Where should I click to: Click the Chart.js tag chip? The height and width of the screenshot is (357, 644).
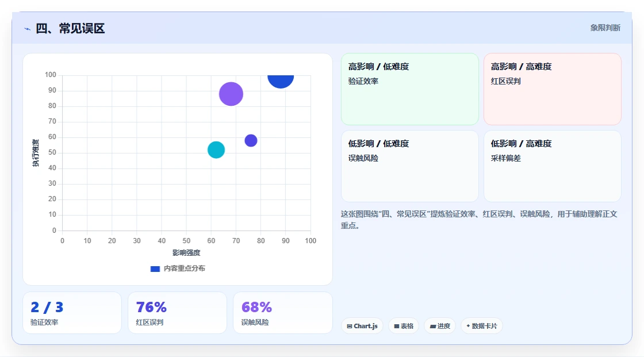coord(362,326)
